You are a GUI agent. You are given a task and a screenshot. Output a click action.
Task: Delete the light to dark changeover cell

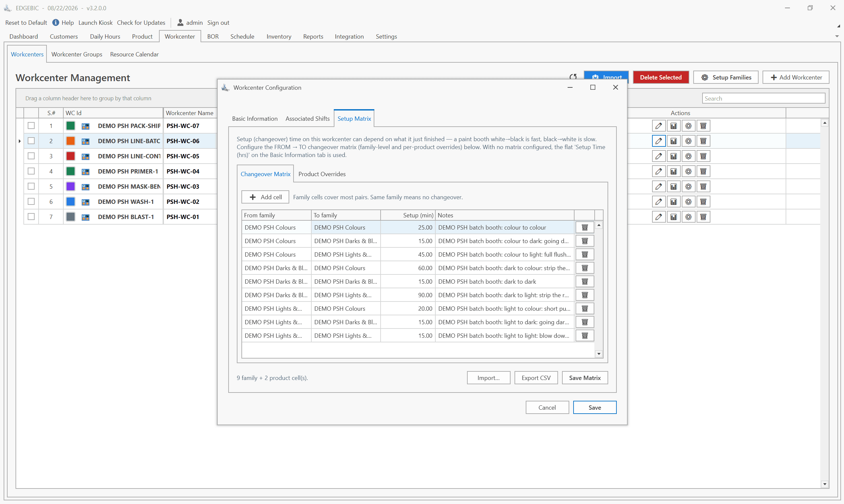click(585, 322)
